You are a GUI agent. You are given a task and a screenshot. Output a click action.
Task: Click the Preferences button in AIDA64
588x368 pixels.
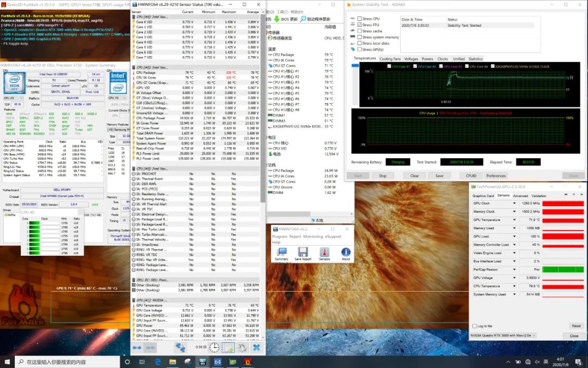pos(496,176)
